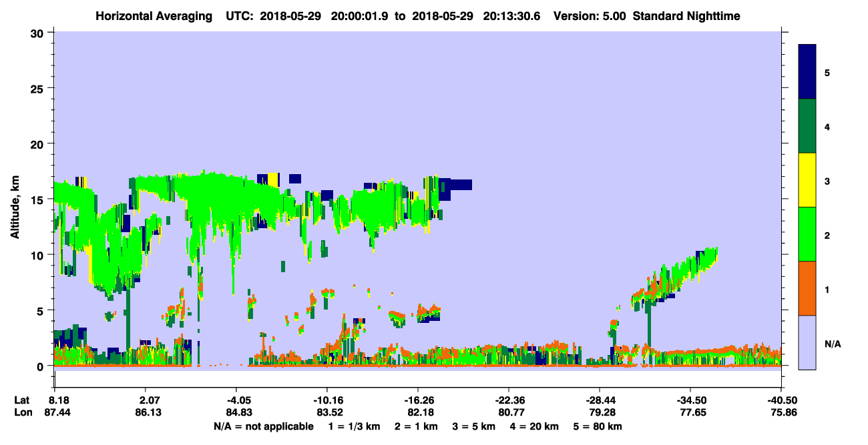868x445 pixels.
Task: Click the colorbar number label 5
Action: (x=827, y=72)
